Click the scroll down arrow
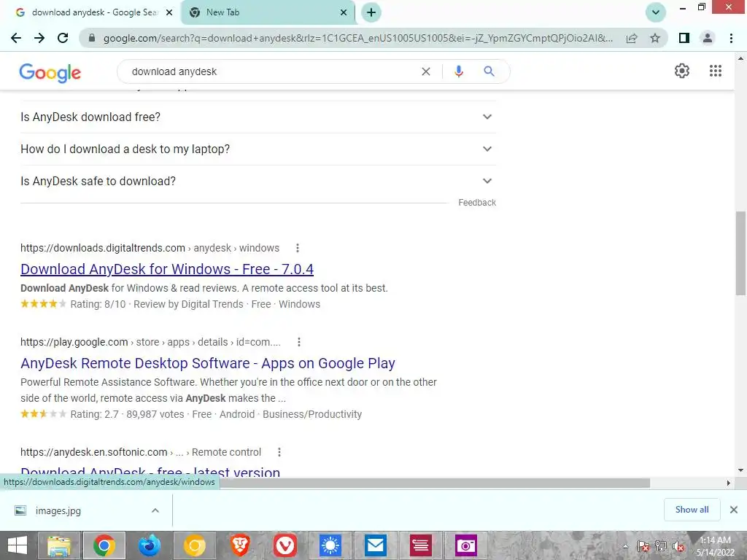This screenshot has height=560, width=747. pos(740,470)
